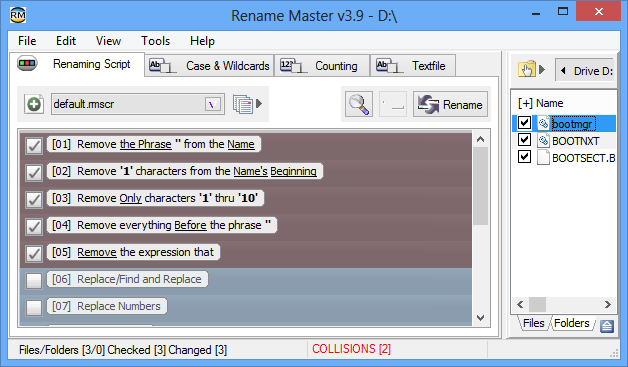
Task: Enable step 06 Replace/Find and Replace
Action: (34, 281)
